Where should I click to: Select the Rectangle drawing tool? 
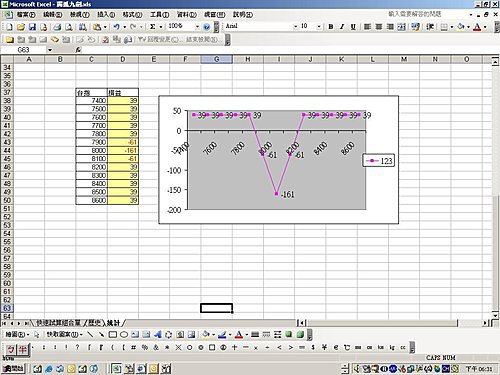pyautogui.click(x=113, y=334)
